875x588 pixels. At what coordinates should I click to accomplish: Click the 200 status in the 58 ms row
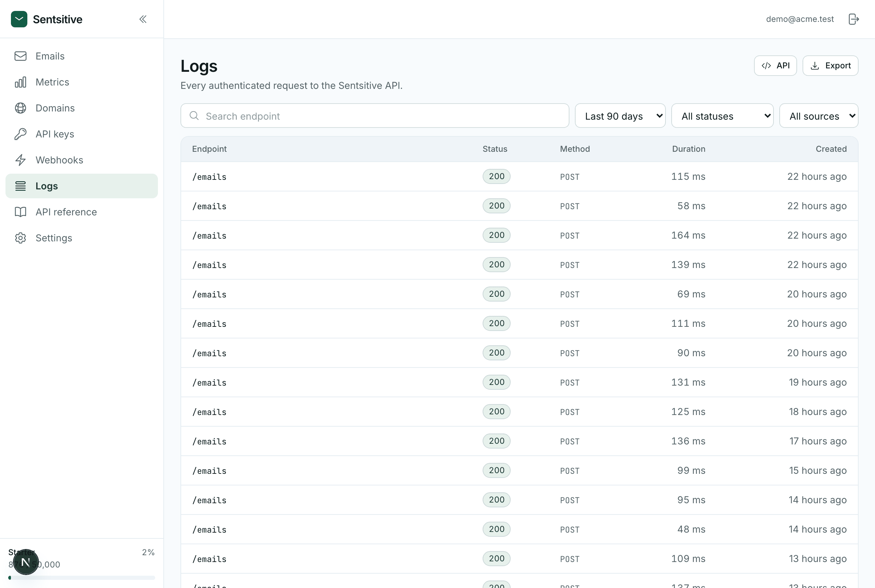(x=496, y=206)
